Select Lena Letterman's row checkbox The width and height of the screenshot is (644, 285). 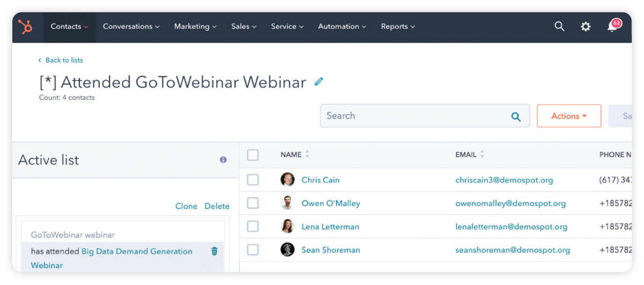coord(253,226)
